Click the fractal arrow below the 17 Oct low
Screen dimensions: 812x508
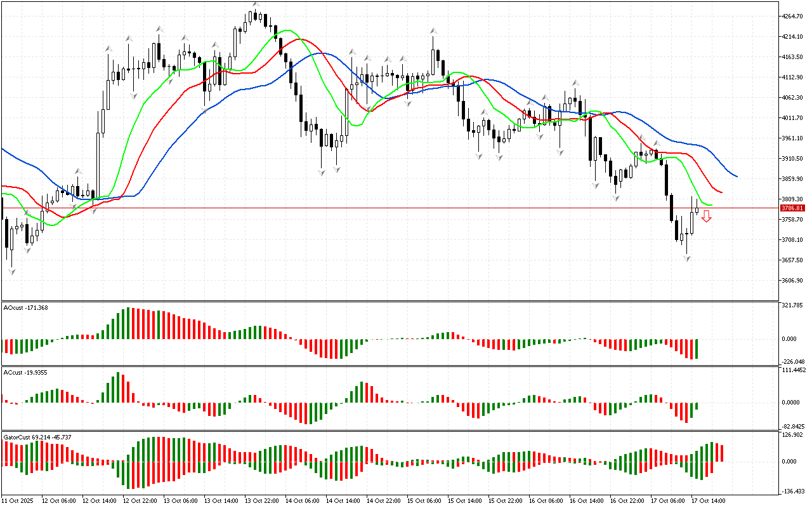pos(687,258)
